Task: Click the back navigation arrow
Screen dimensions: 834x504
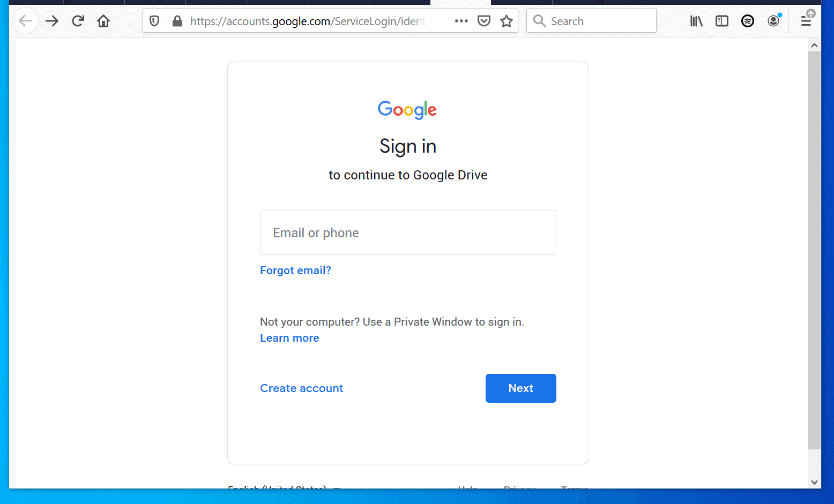Action: click(x=25, y=20)
